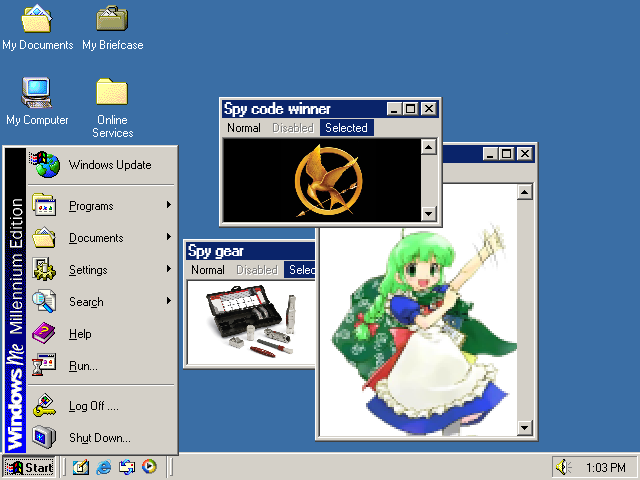Click the Windows Update globe icon
The height and width of the screenshot is (480, 640).
pos(44,164)
